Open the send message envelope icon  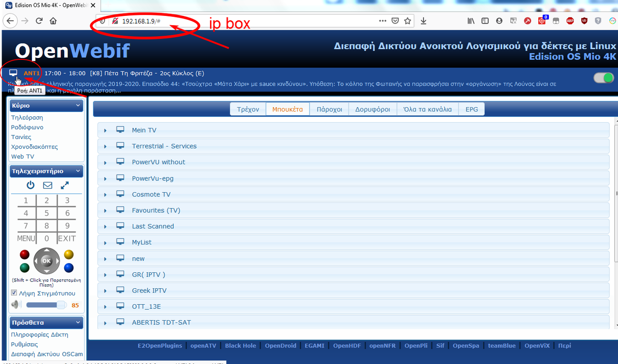[47, 185]
